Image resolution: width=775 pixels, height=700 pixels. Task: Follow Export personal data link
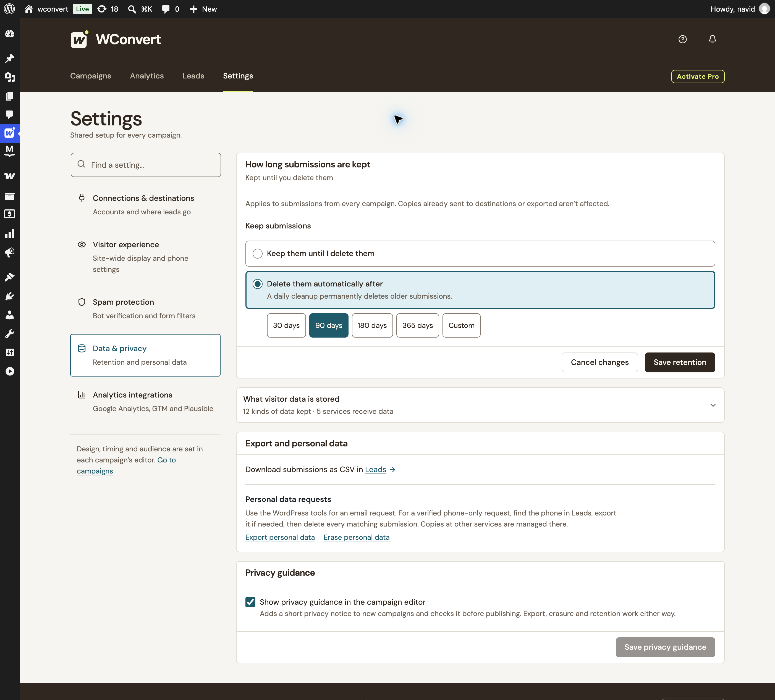pyautogui.click(x=280, y=537)
